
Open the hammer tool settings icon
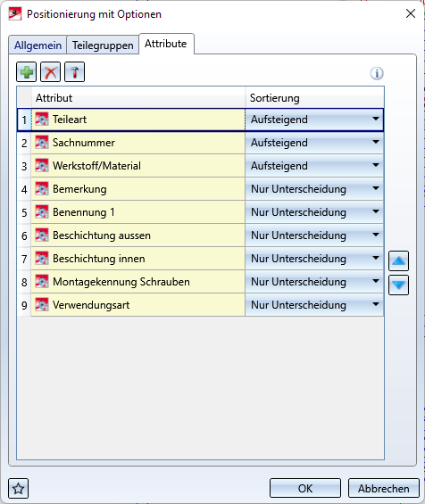pos(75,72)
